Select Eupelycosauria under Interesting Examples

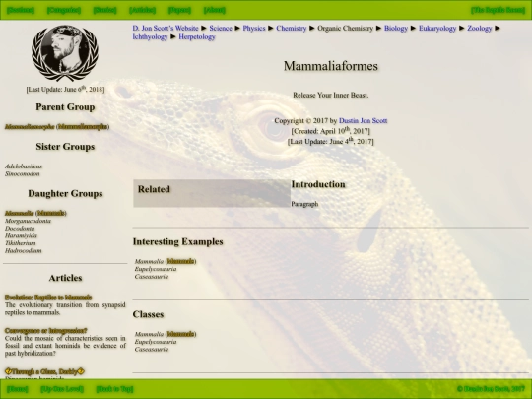[x=156, y=269]
